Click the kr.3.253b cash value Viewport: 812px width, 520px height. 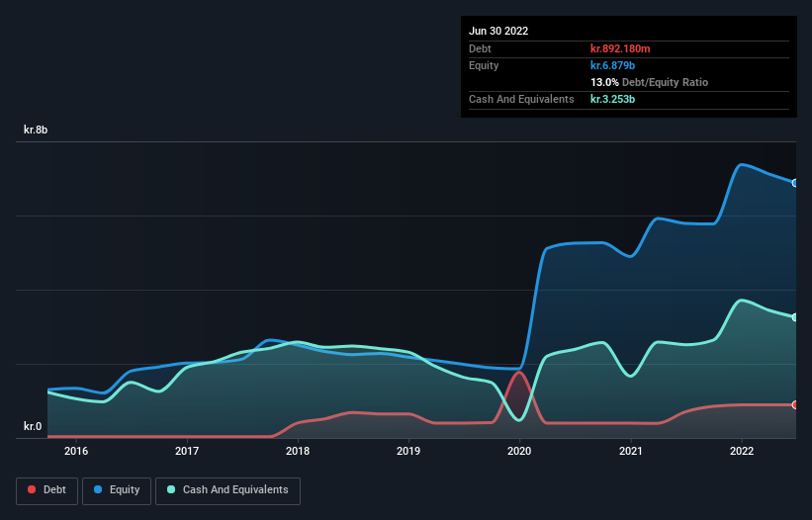tap(612, 99)
